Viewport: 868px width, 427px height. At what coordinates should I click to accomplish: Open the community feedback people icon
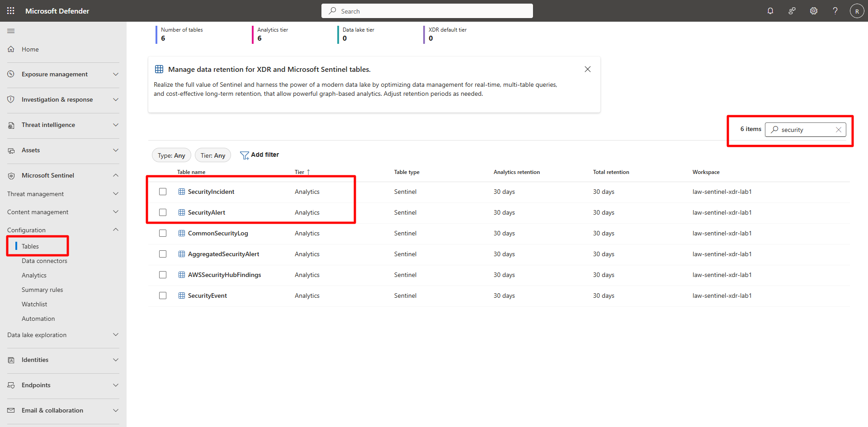coord(792,11)
